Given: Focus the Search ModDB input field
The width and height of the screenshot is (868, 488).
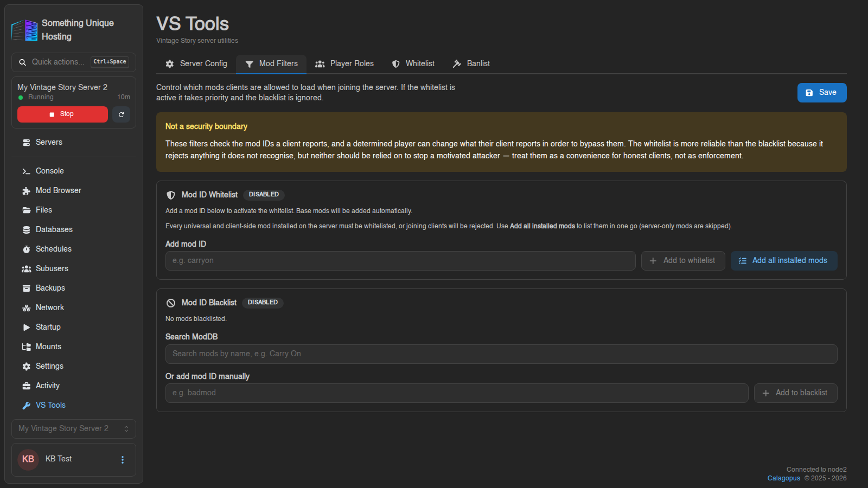Looking at the screenshot, I should point(501,354).
